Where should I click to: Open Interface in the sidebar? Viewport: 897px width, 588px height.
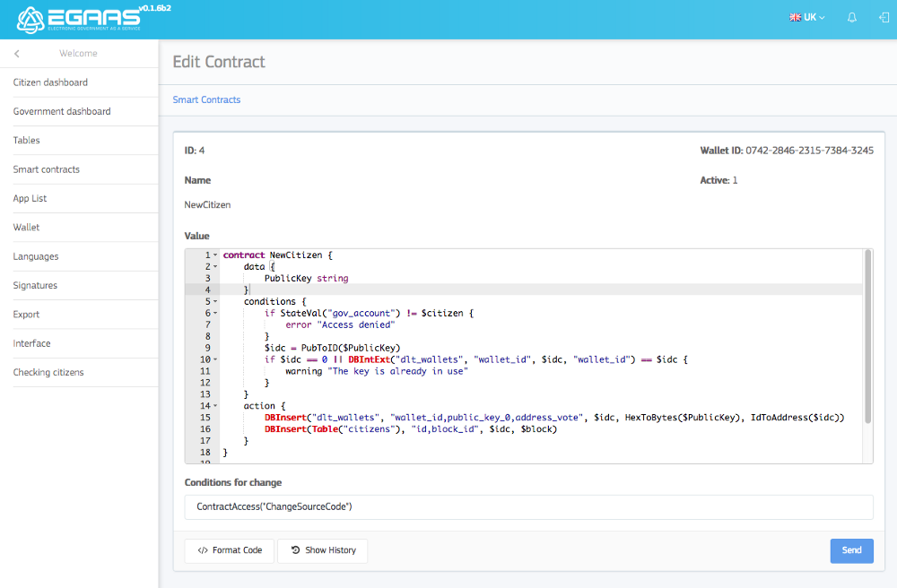[31, 343]
